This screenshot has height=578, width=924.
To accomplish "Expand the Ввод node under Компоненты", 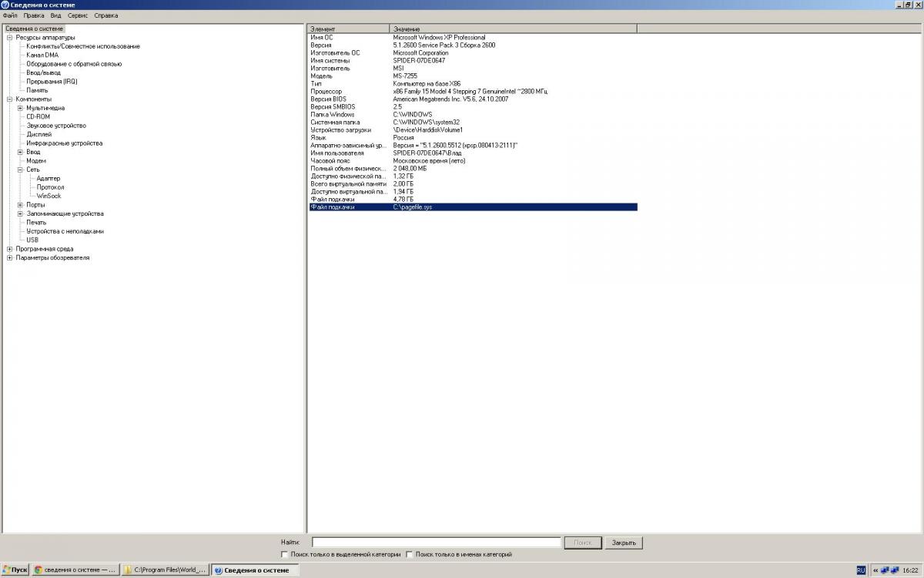I will click(x=20, y=152).
